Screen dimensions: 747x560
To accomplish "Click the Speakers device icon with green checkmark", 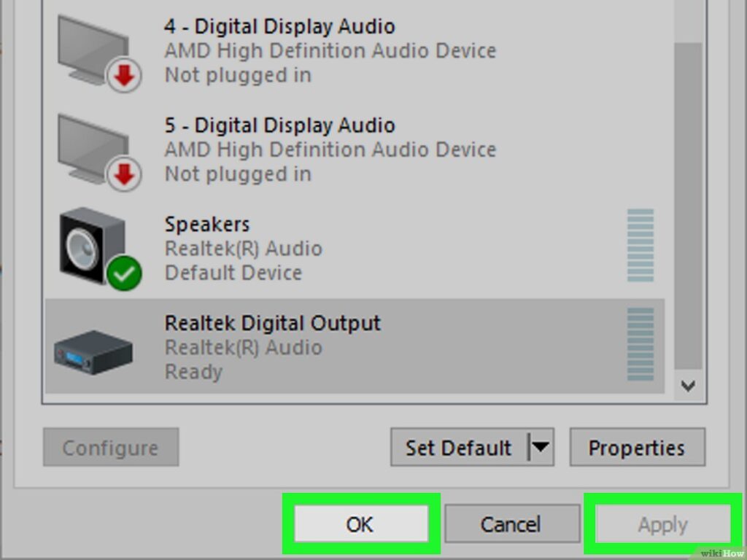I will (x=90, y=244).
